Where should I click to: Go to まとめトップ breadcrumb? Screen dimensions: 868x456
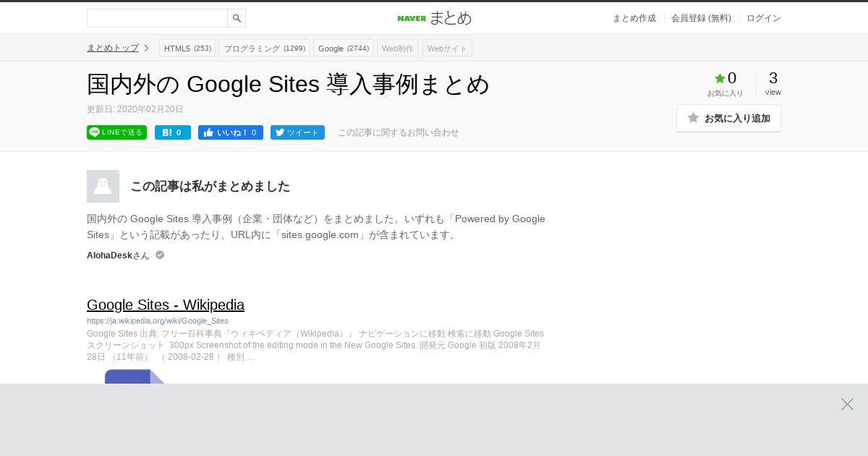tap(113, 48)
